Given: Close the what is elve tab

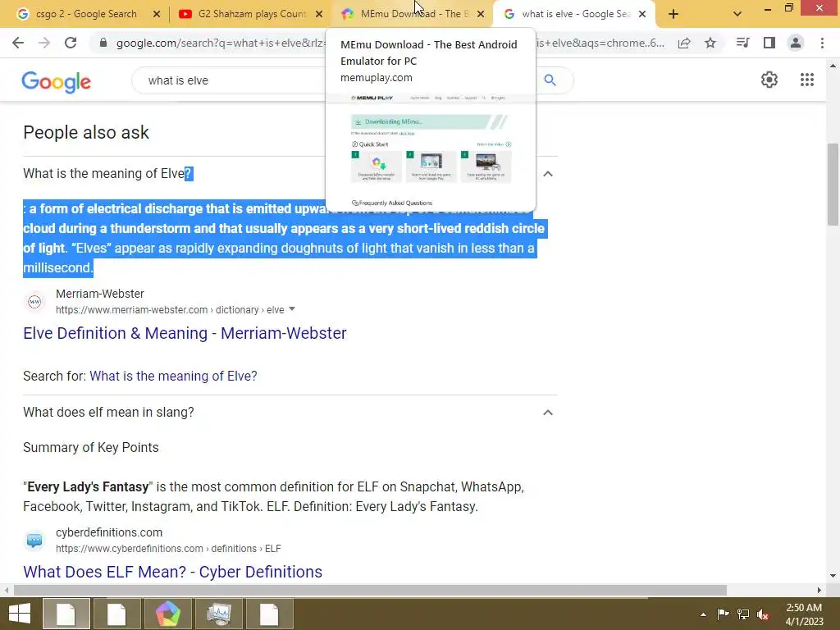Looking at the screenshot, I should click(x=642, y=15).
